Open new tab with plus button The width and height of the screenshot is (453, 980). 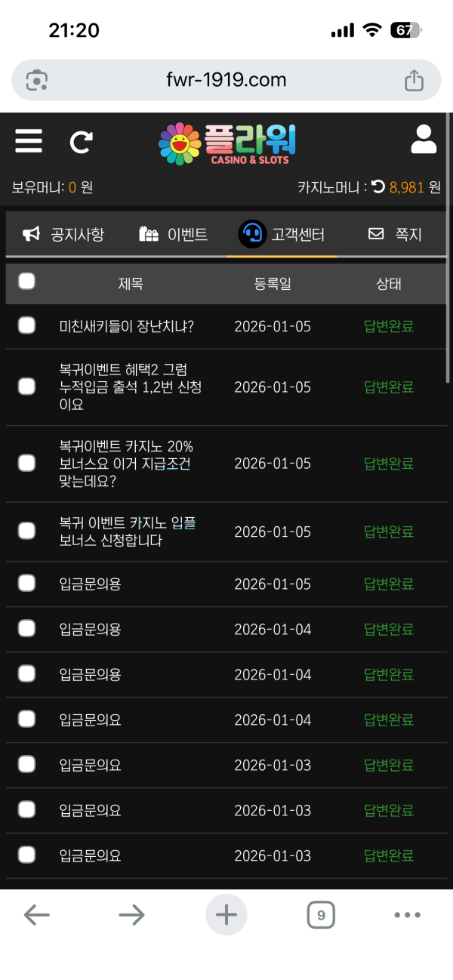point(226,916)
